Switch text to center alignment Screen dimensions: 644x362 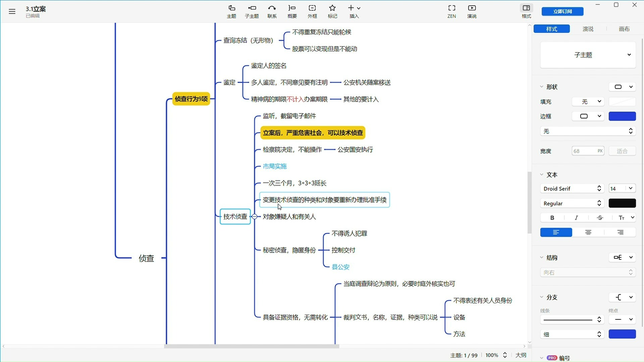[588, 232]
